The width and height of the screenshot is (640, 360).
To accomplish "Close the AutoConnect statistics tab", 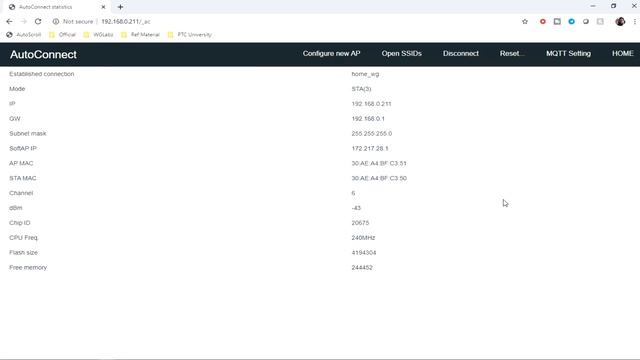I will click(103, 7).
